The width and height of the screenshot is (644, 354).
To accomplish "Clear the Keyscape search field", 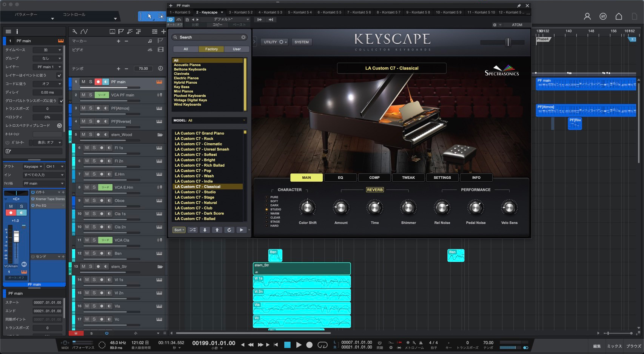I will click(x=243, y=37).
